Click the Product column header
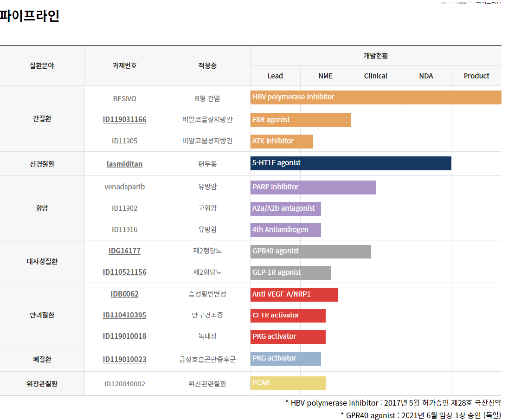 click(x=476, y=76)
